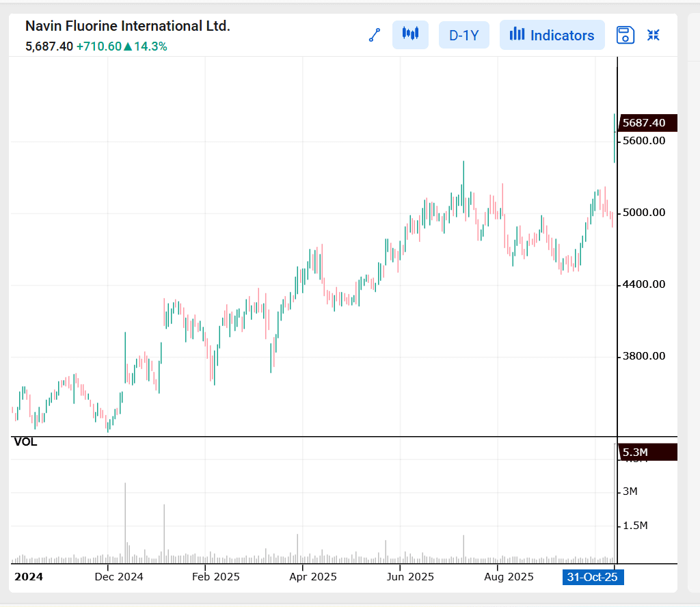Click the 31-Oct-25 date marker
The width and height of the screenshot is (700, 607).
point(593,577)
